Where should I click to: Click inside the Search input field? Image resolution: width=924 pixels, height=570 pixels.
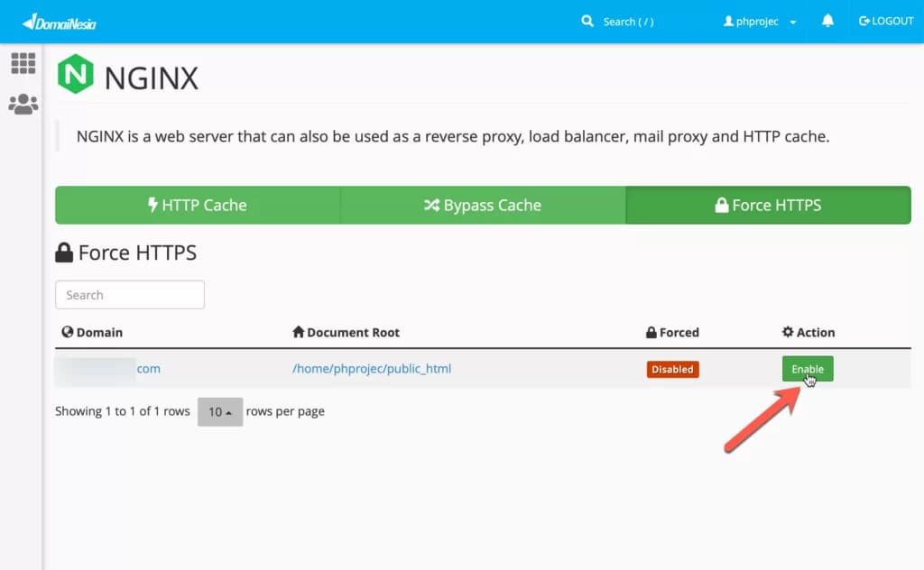pyautogui.click(x=129, y=295)
